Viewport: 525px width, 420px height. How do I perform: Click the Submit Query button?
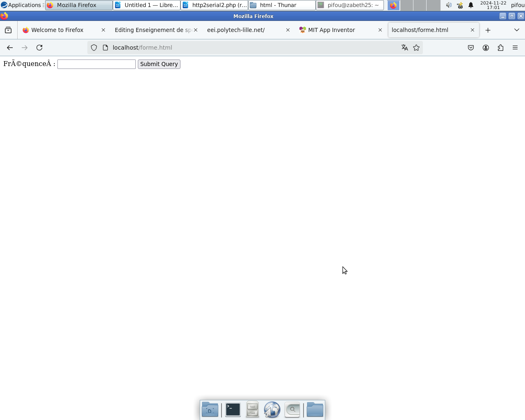[x=159, y=64]
